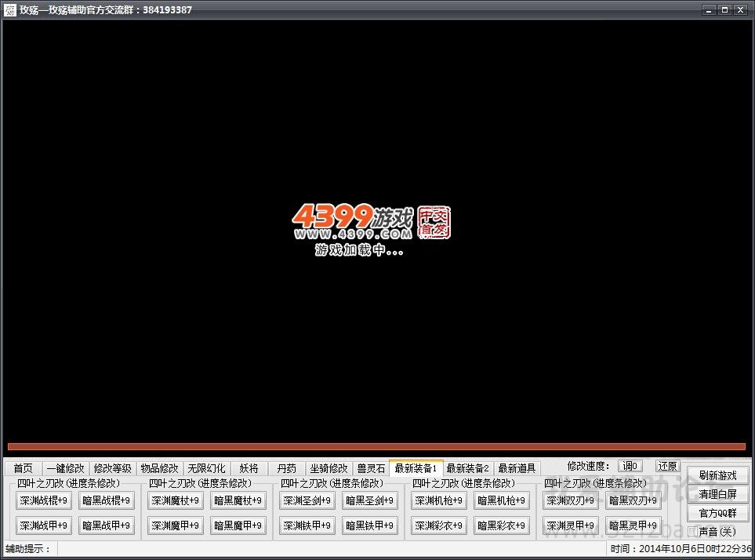Click the 深渊彩衣+9 button
Viewport: 755px width, 560px height.
coord(438,525)
